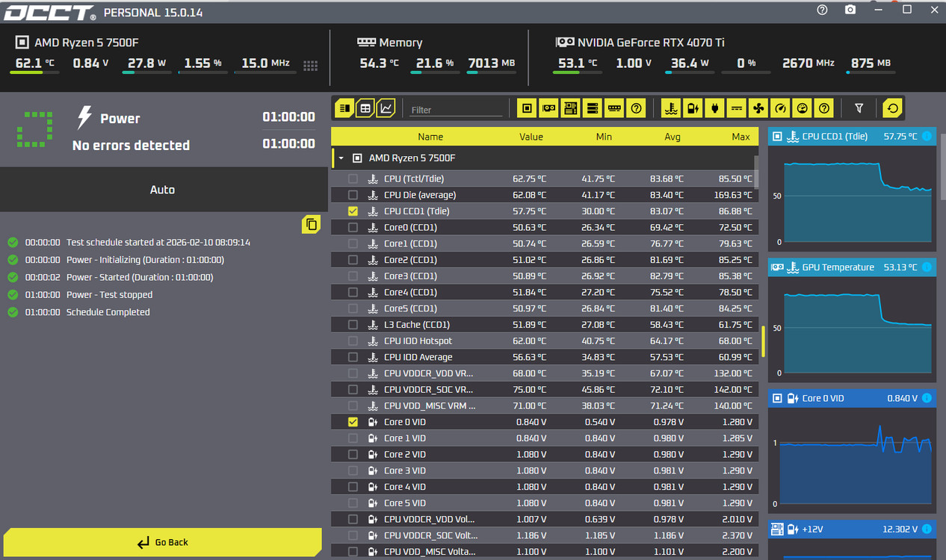Check the CPU (Tctl/Tdie) sensor box
The image size is (946, 560).
[353, 179]
